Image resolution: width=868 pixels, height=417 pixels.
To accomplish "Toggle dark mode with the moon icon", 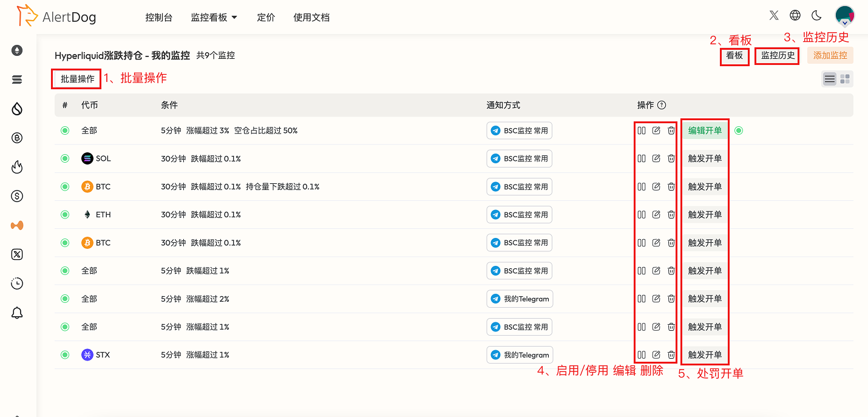I will click(816, 15).
